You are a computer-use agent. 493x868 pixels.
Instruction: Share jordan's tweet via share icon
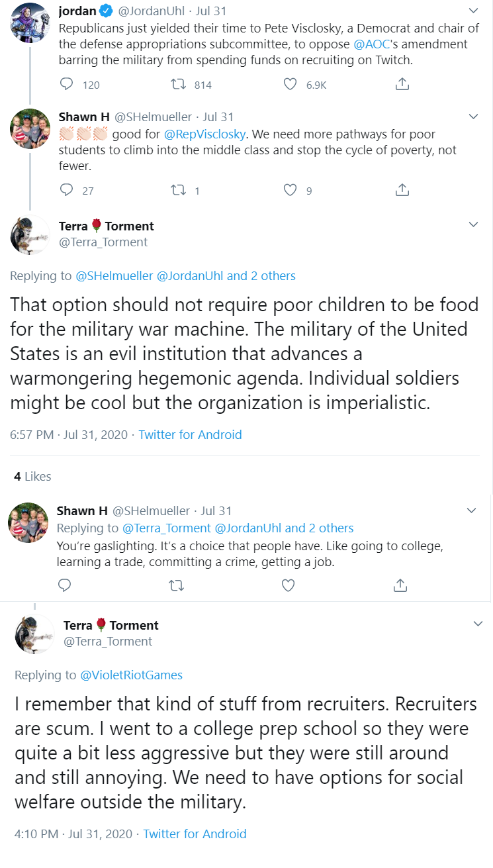point(402,84)
